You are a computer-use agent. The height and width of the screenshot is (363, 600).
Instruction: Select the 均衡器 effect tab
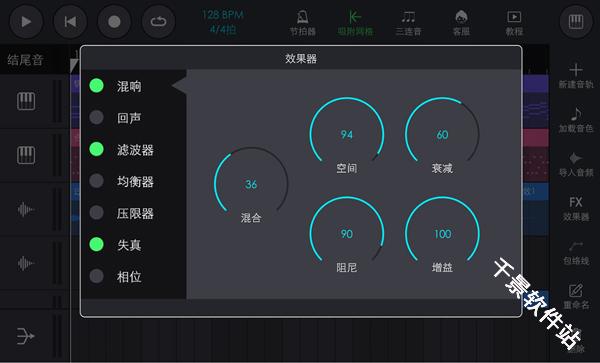click(x=134, y=181)
